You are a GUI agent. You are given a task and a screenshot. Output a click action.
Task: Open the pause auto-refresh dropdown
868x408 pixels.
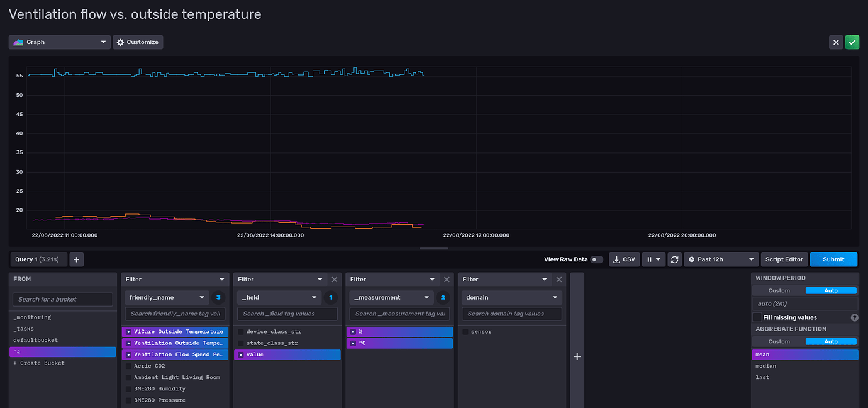[x=654, y=259]
